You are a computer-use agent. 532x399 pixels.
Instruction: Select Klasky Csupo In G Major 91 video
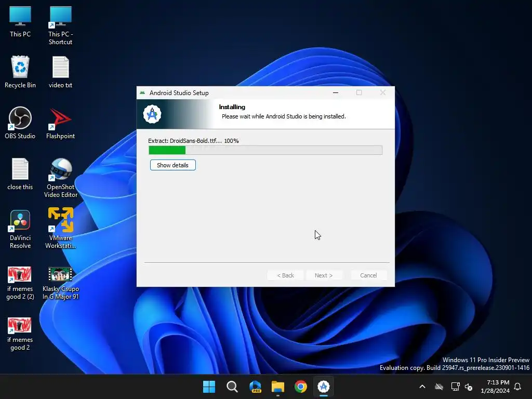(x=60, y=283)
